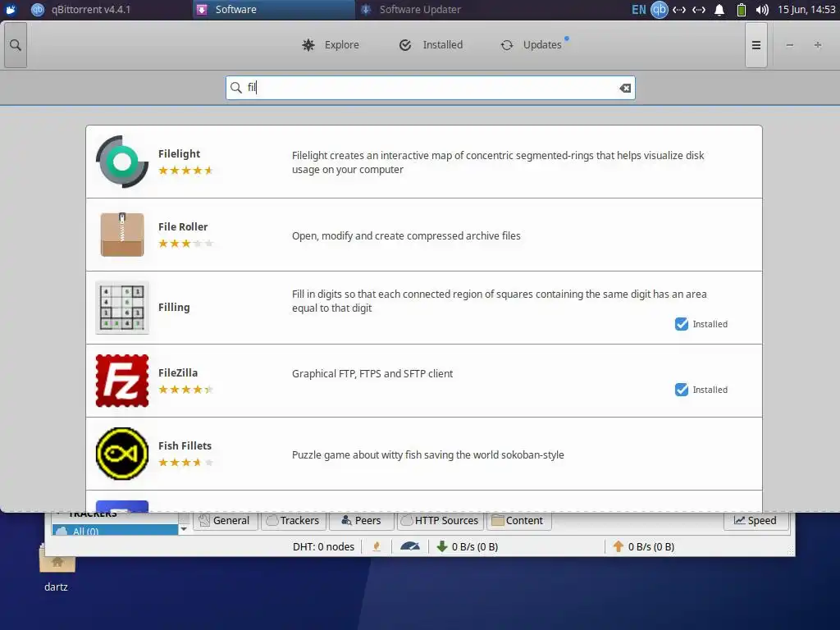Click the File Roller star rating
The width and height of the screenshot is (840, 630).
[x=186, y=243]
